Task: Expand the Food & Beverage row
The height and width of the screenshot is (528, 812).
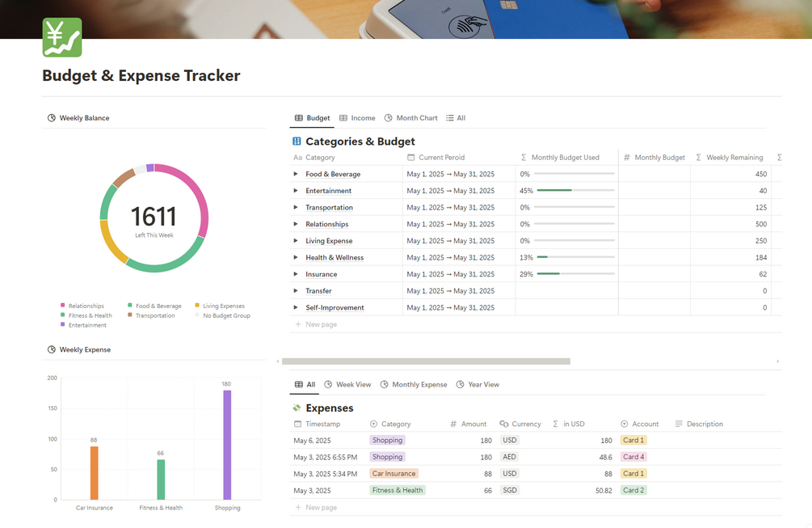Action: (296, 174)
